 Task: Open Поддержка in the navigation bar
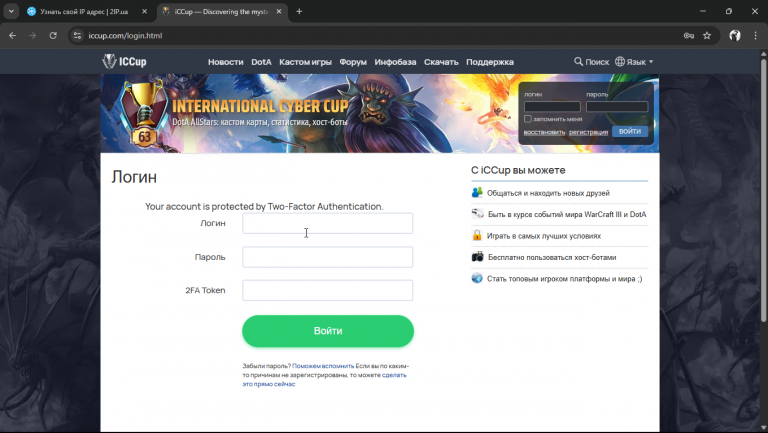(x=490, y=62)
